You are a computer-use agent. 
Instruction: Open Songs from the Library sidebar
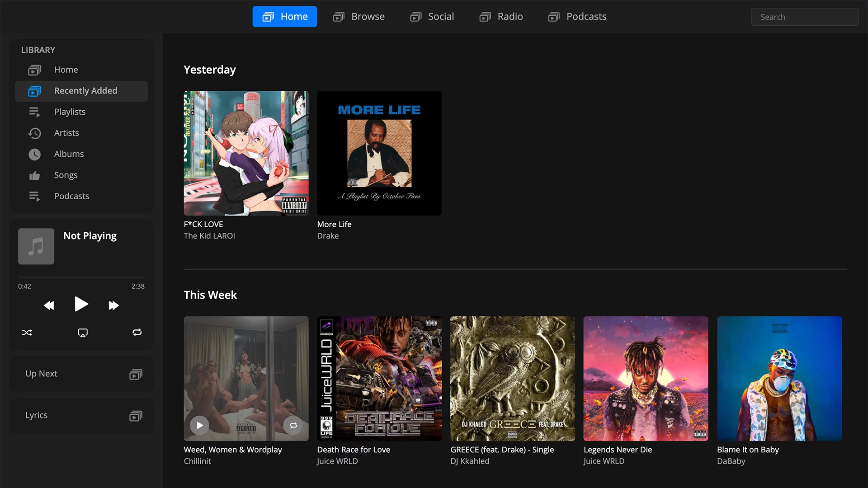pos(81,175)
